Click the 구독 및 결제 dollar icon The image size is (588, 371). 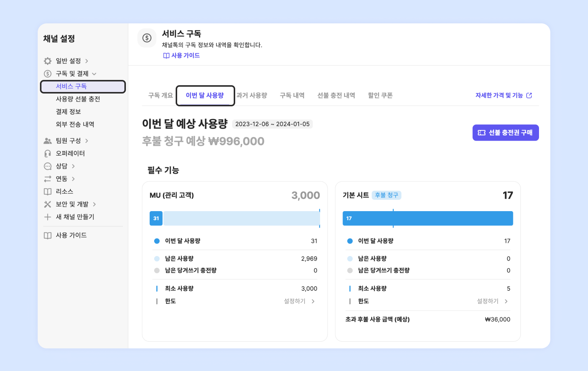[47, 74]
